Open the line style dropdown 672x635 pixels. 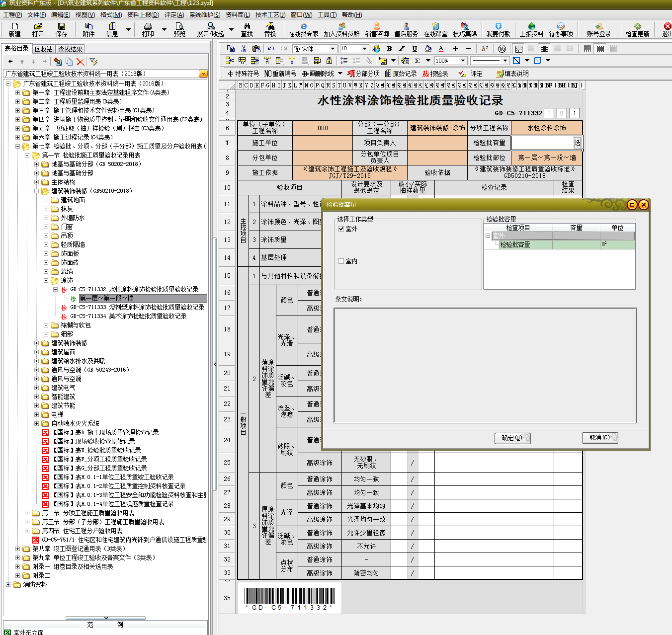click(505, 61)
